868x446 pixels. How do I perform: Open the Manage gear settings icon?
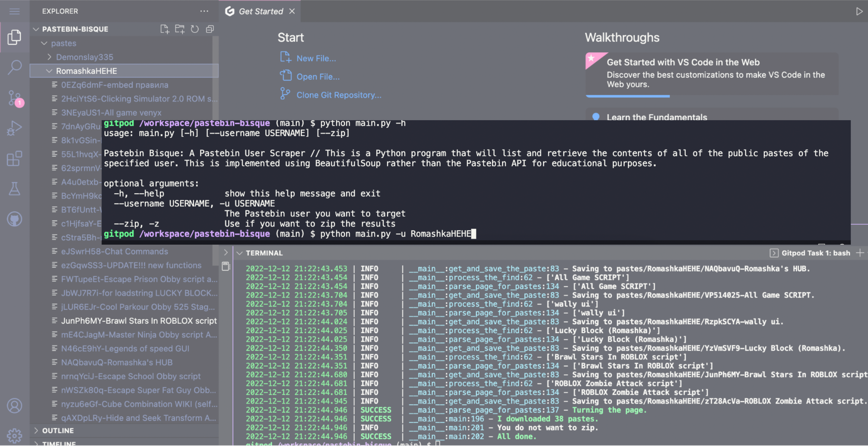[14, 435]
